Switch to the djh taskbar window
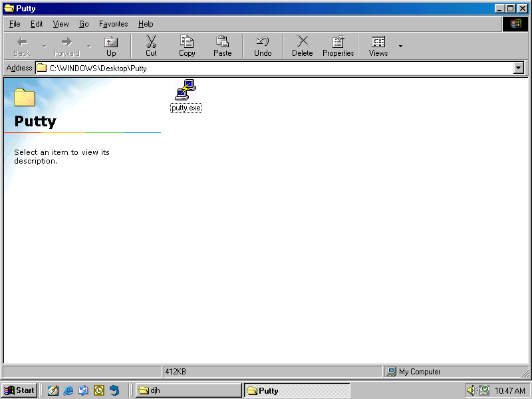This screenshot has height=399, width=532. point(189,390)
